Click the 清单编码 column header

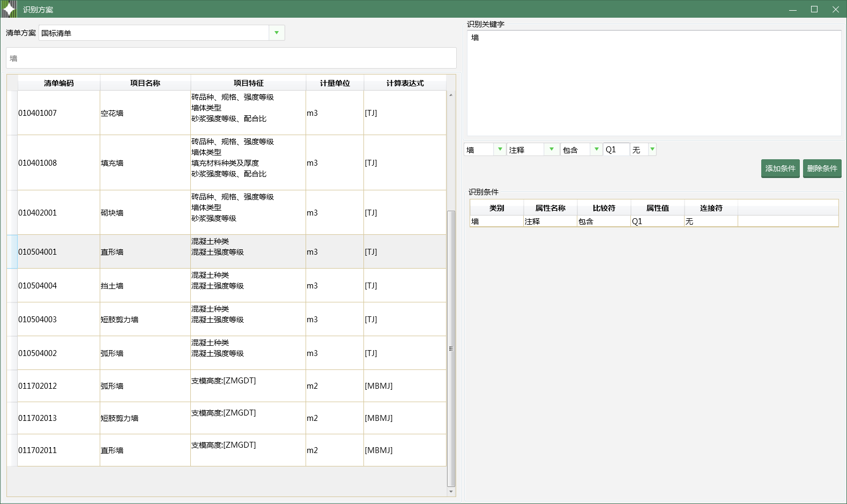tap(59, 83)
